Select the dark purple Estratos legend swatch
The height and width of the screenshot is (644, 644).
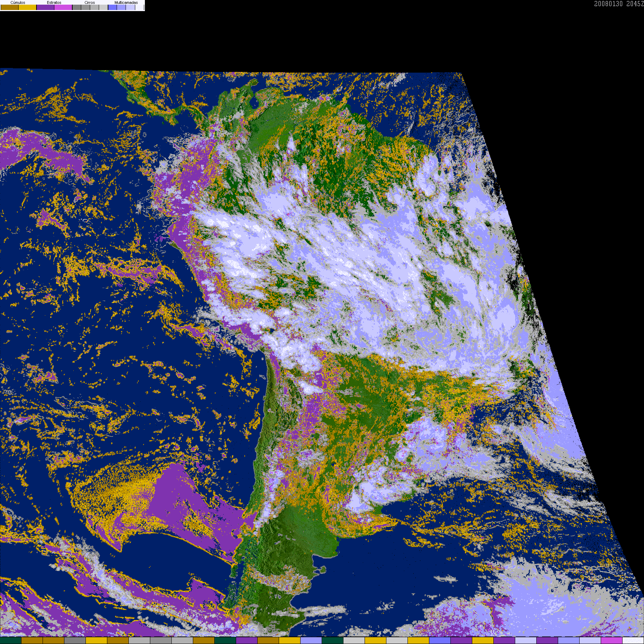click(x=45, y=7)
